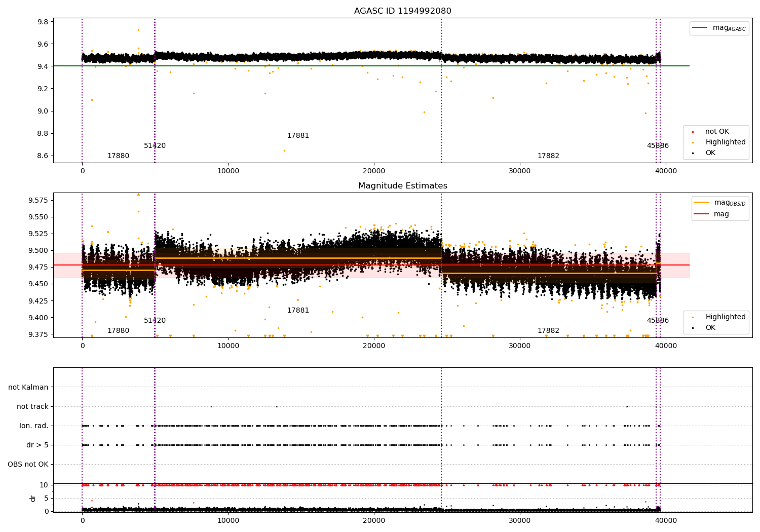Click the 9.400 y-axis tick
The image size is (760, 532).
pos(39,318)
